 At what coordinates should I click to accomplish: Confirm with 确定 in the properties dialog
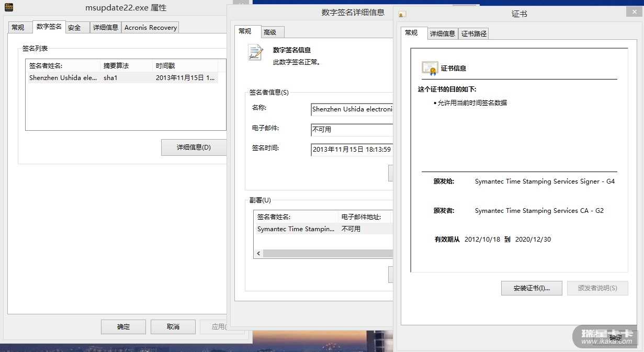123,327
